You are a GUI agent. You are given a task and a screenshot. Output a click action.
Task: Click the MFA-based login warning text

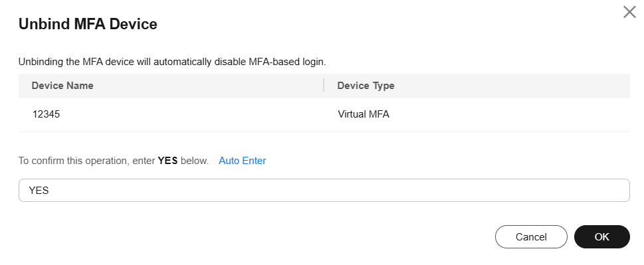(x=172, y=62)
